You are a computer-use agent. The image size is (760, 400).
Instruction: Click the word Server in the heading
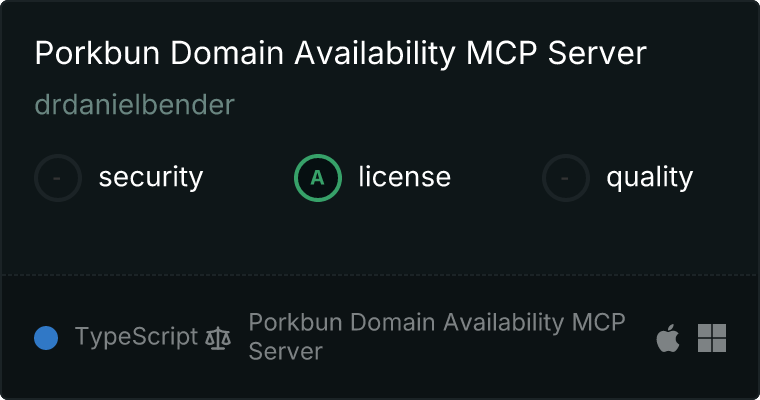coord(597,53)
